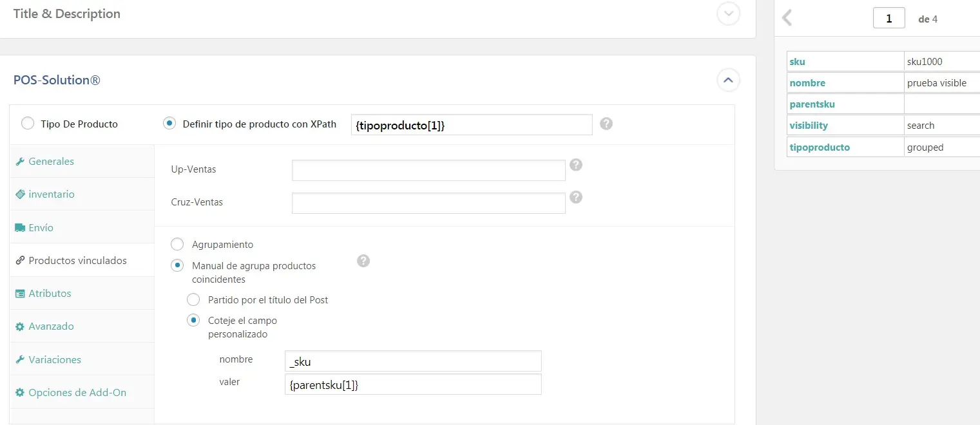Switch to the Envío tab
This screenshot has width=980, height=425.
pyautogui.click(x=41, y=228)
